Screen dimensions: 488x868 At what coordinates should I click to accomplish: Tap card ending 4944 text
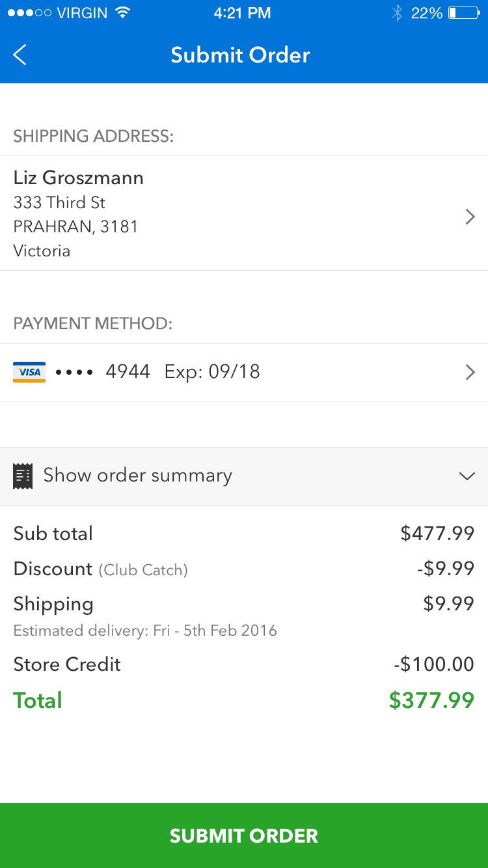128,372
